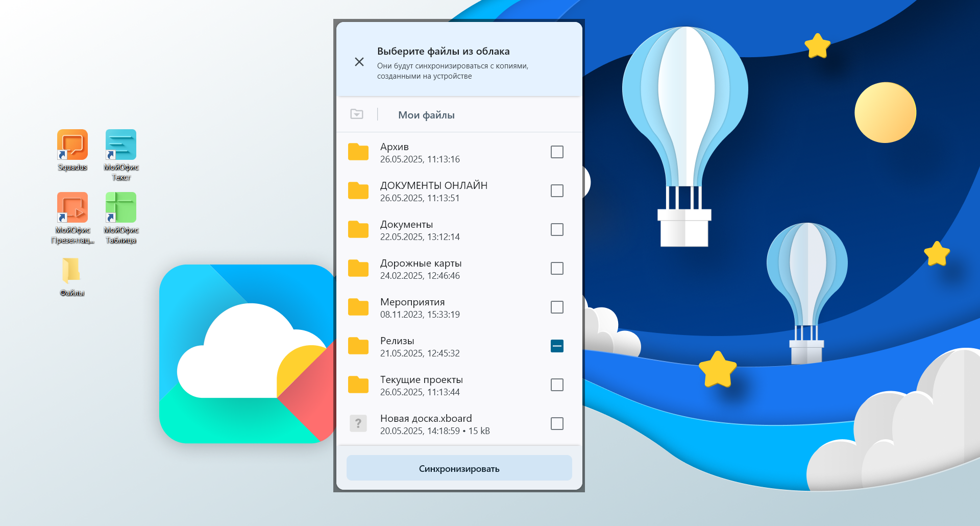The image size is (980, 526).
Task: Click the date 26.05.2025, 11:13:51
Action: [x=420, y=198]
